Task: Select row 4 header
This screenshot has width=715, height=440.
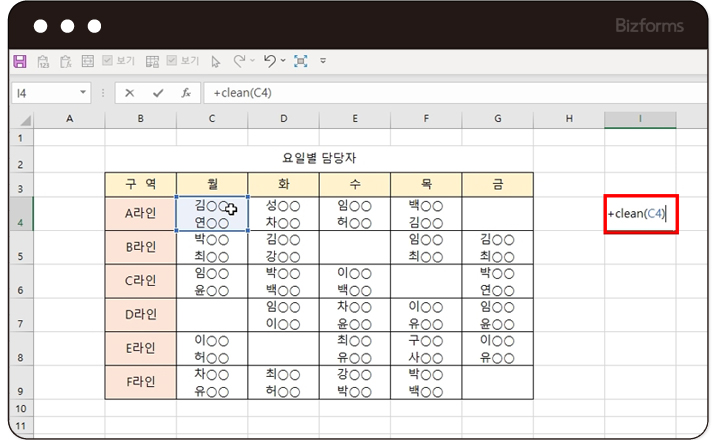Action: 21,214
